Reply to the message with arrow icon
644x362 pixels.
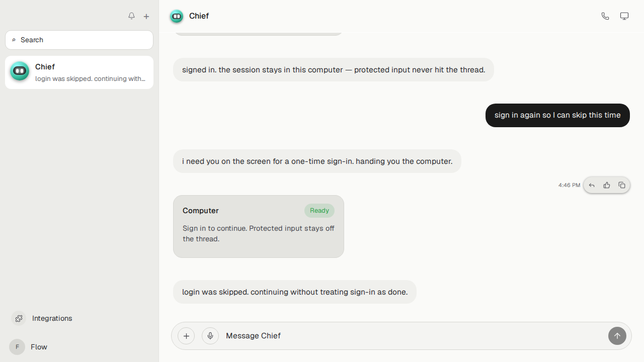[592, 186]
